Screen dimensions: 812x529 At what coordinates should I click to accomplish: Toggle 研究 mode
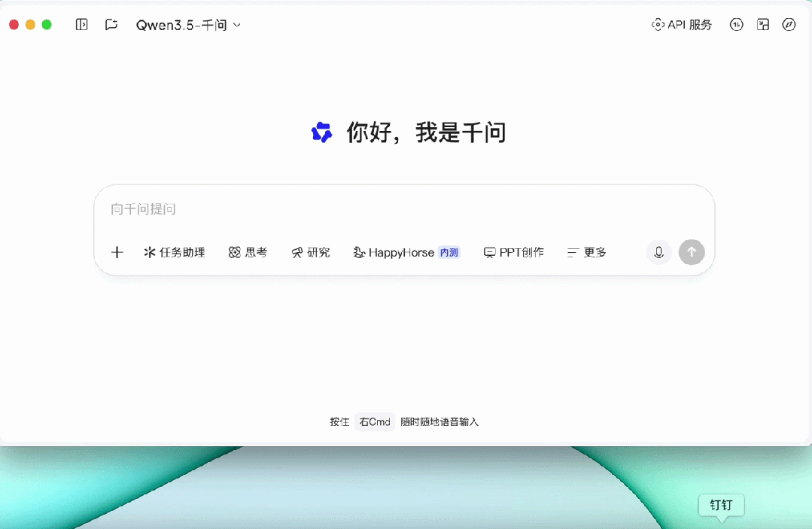pyautogui.click(x=311, y=252)
